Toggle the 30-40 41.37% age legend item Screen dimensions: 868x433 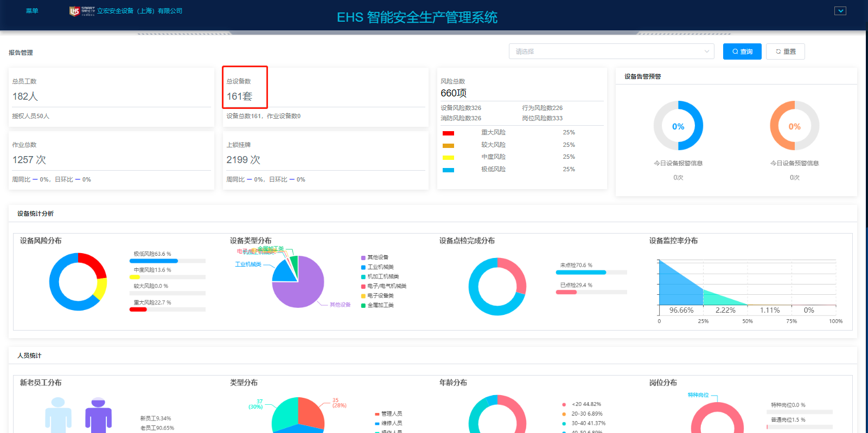click(x=584, y=423)
